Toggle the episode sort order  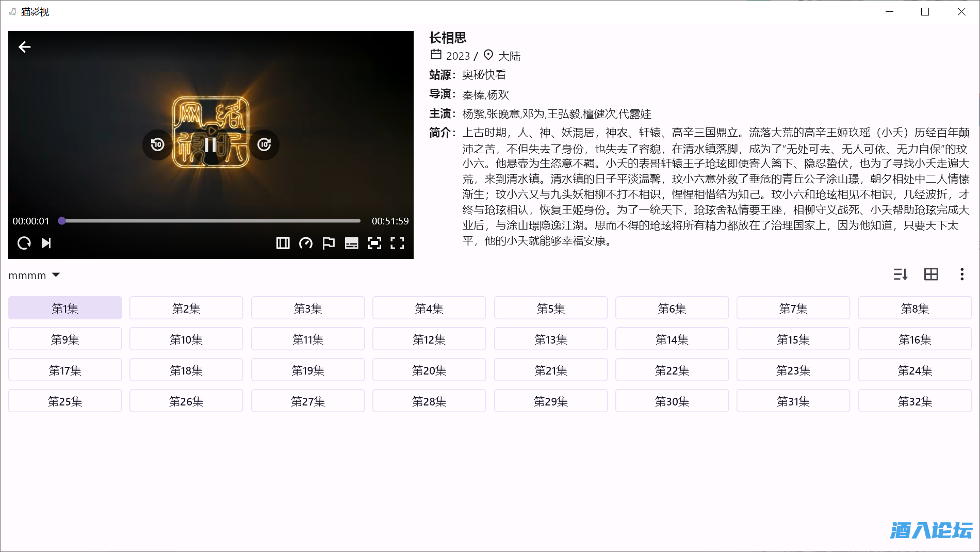[x=901, y=274]
